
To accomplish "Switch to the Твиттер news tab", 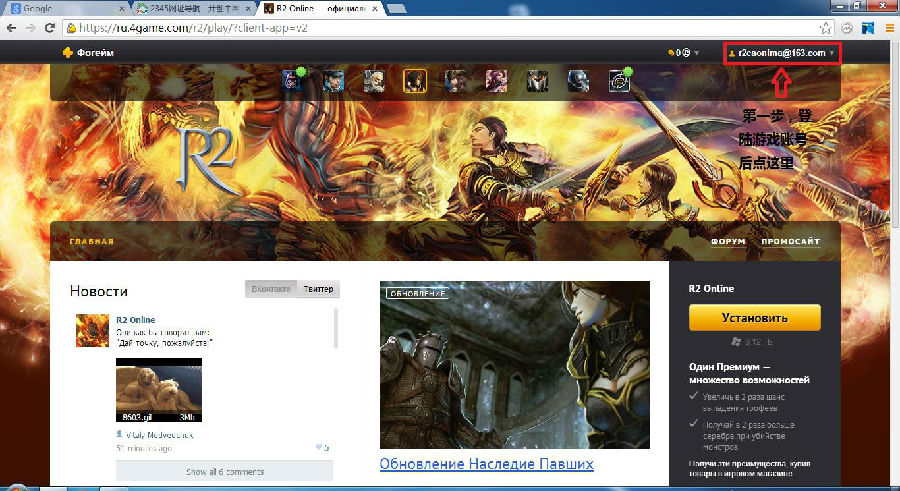I will click(x=319, y=289).
